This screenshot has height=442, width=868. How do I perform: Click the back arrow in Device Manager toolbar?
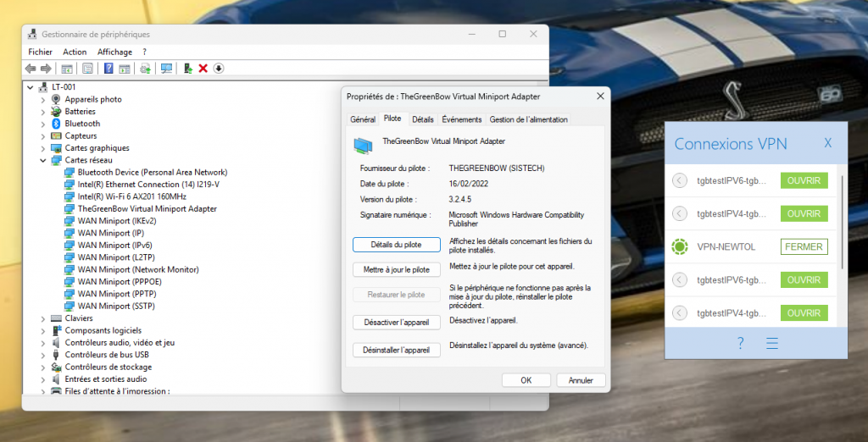coord(31,69)
